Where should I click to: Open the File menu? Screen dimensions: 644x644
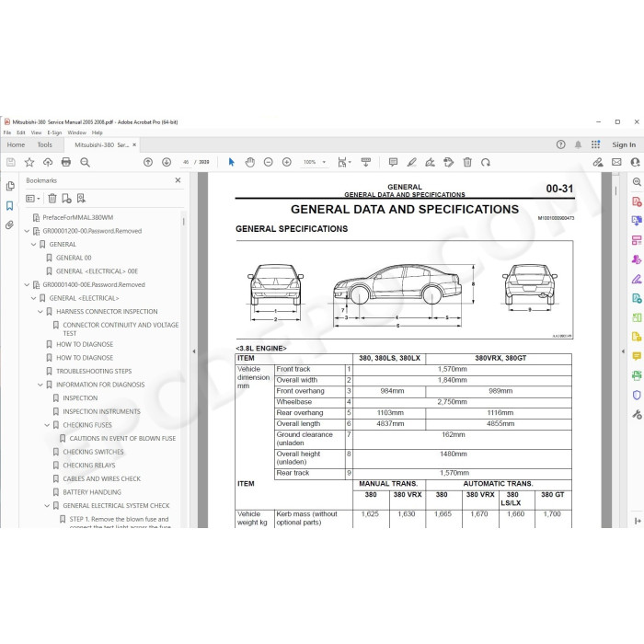click(7, 132)
